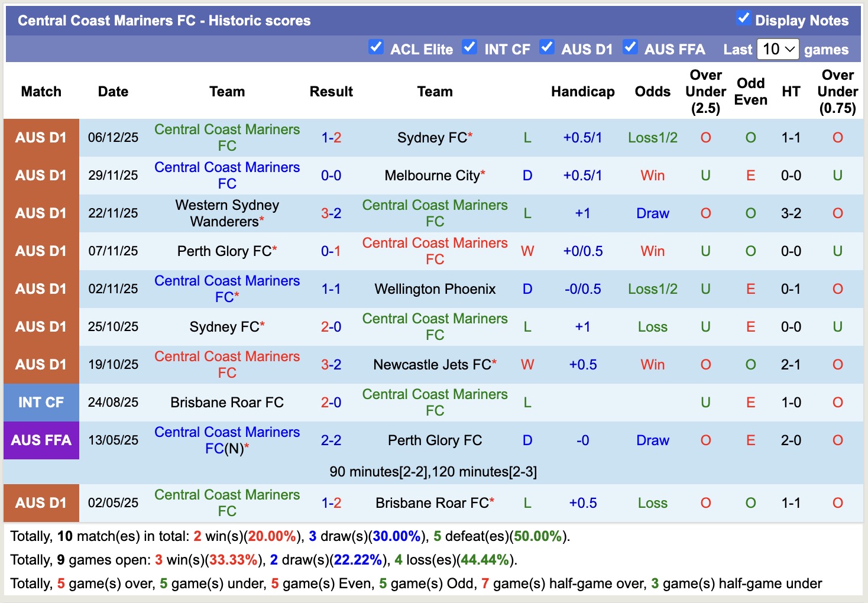Toggle the Display Notes checkbox
Viewport: 868px width, 603px height.
[x=743, y=19]
